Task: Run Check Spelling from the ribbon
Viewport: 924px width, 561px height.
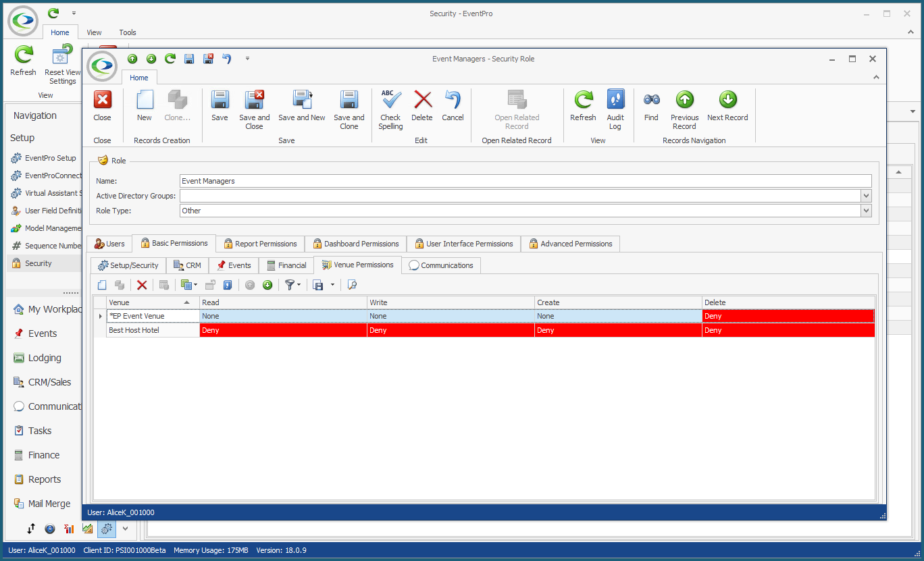Action: click(390, 111)
